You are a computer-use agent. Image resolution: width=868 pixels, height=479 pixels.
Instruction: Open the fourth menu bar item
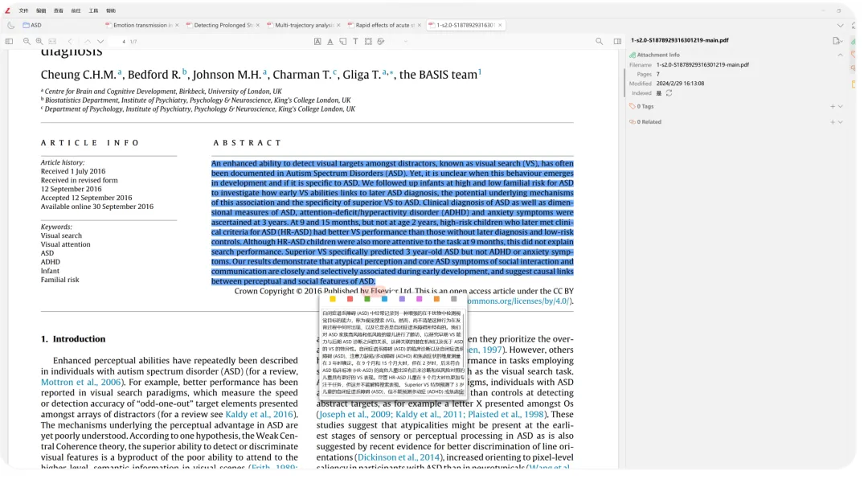coord(76,10)
